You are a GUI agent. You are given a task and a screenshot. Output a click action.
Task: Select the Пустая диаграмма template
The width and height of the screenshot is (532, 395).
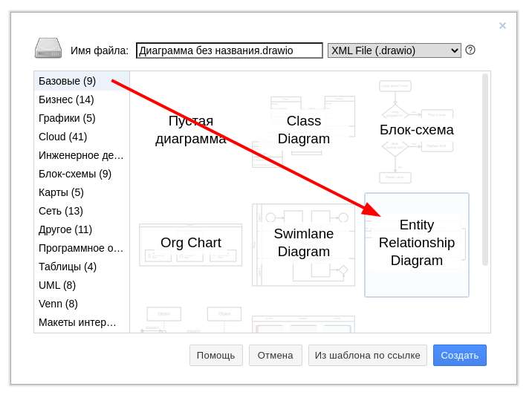point(190,130)
